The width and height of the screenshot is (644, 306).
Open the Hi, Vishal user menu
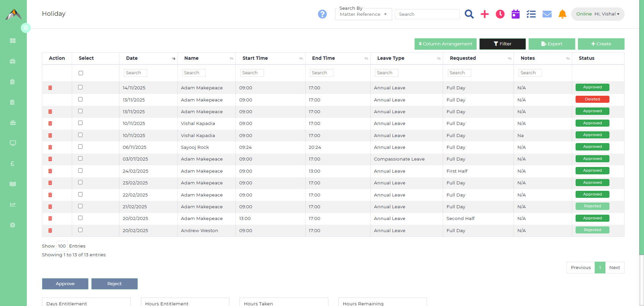pos(598,14)
